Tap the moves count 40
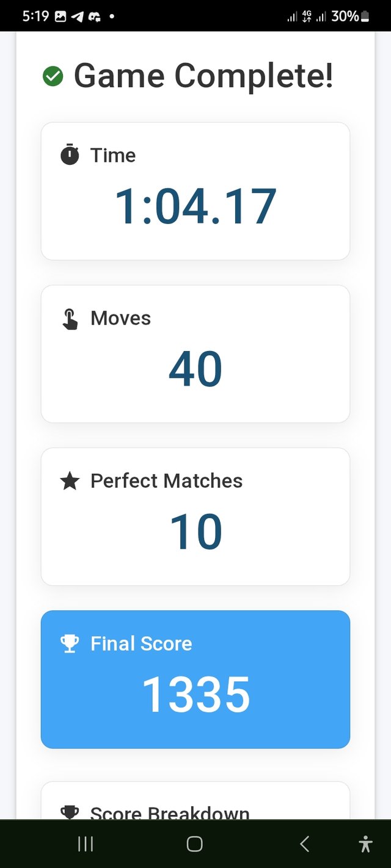Screen dimensions: 391x868 (x=195, y=370)
